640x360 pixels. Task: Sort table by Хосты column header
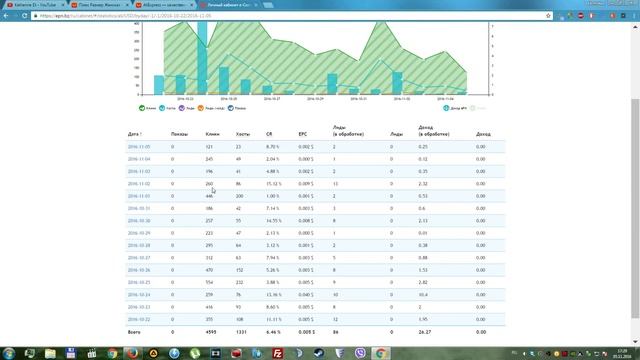243,134
